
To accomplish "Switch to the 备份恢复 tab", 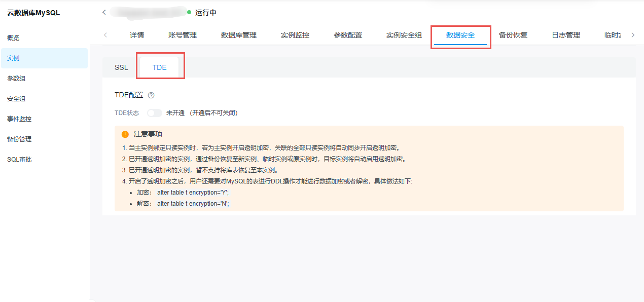I will 513,35.
